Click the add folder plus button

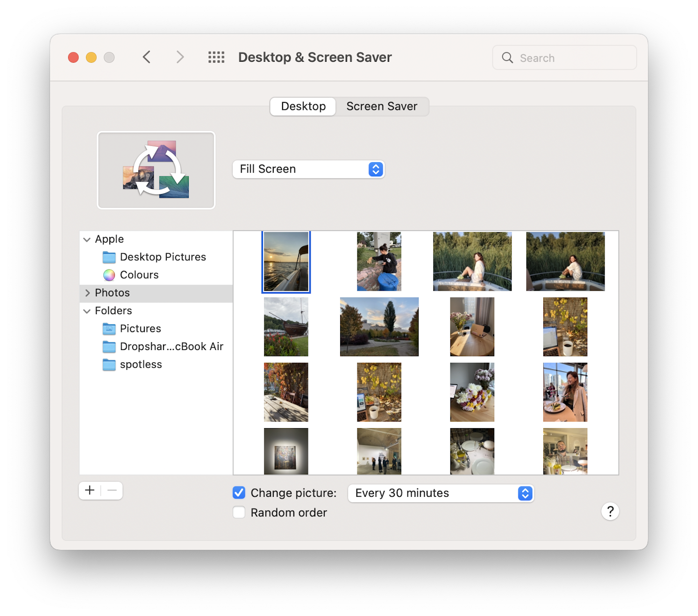click(x=90, y=491)
